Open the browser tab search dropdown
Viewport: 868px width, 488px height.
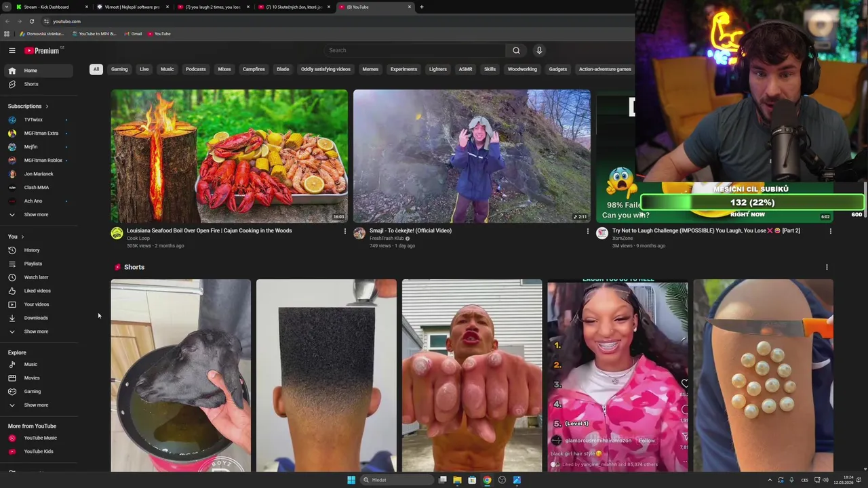(x=6, y=7)
